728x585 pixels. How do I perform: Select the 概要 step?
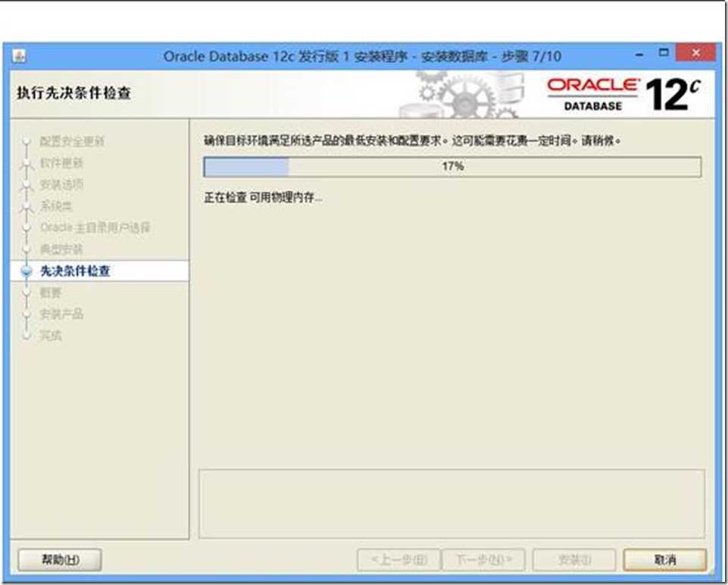pos(51,292)
